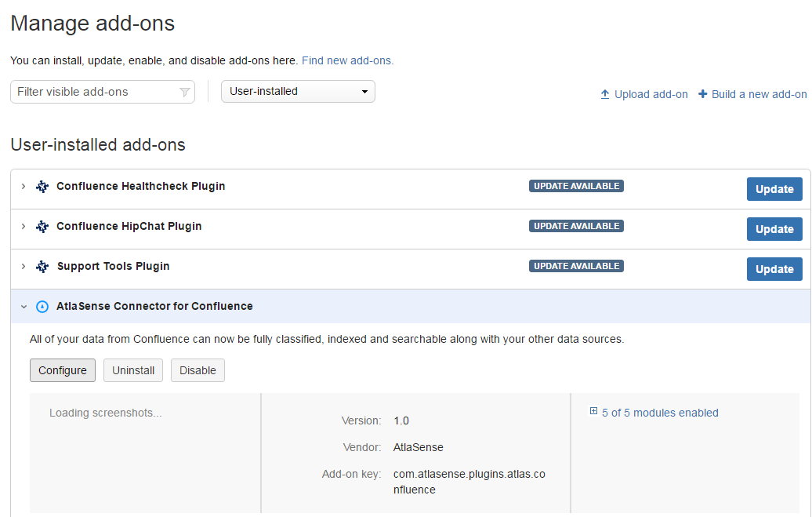Open the 5 of 5 modules enabled link
This screenshot has height=517, width=812.
coord(660,413)
